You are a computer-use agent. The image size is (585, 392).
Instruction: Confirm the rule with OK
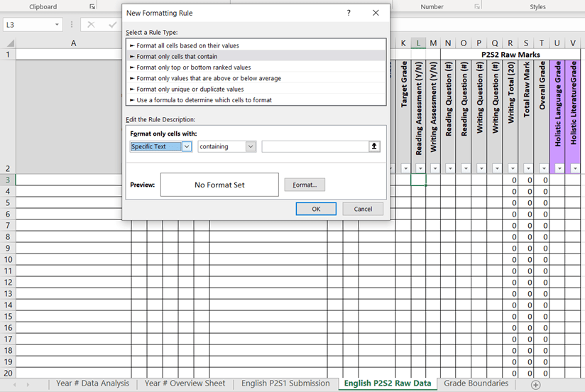(316, 209)
